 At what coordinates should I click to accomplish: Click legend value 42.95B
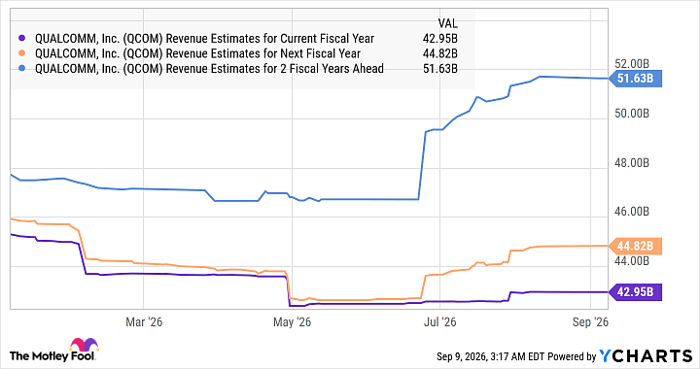coord(440,39)
